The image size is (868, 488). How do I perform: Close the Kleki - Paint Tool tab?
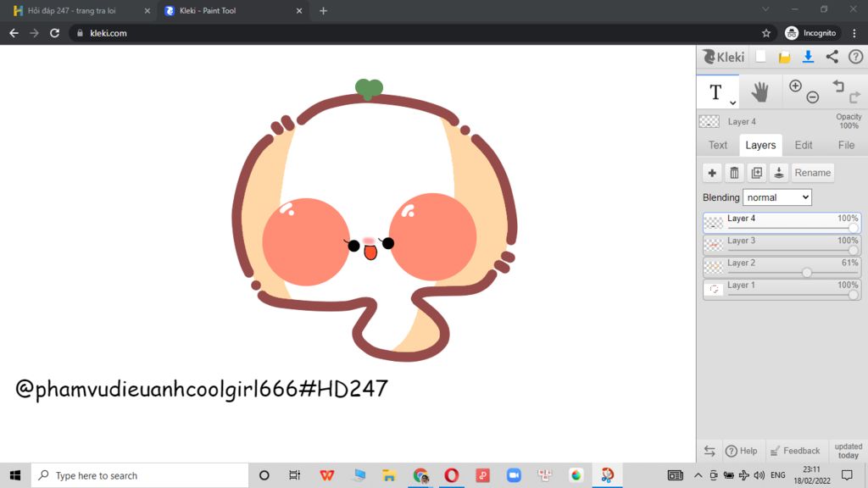299,10
